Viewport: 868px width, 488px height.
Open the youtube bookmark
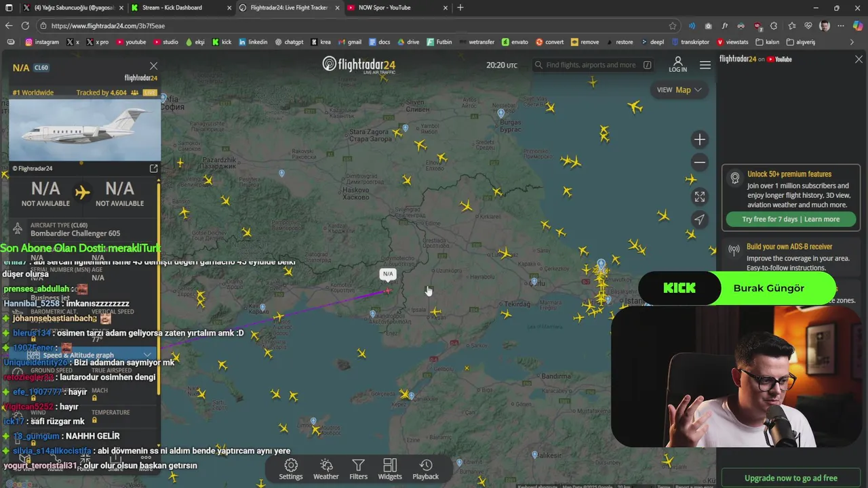click(x=131, y=42)
